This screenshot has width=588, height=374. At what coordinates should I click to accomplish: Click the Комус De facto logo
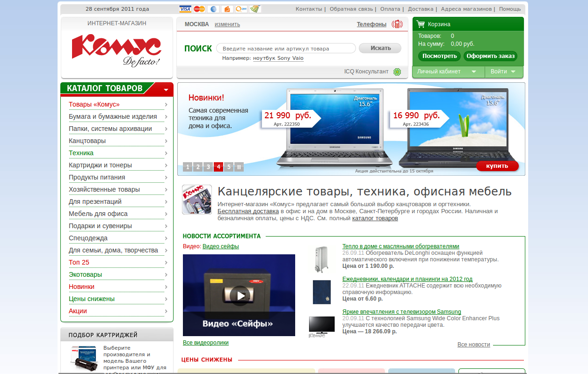(x=116, y=50)
